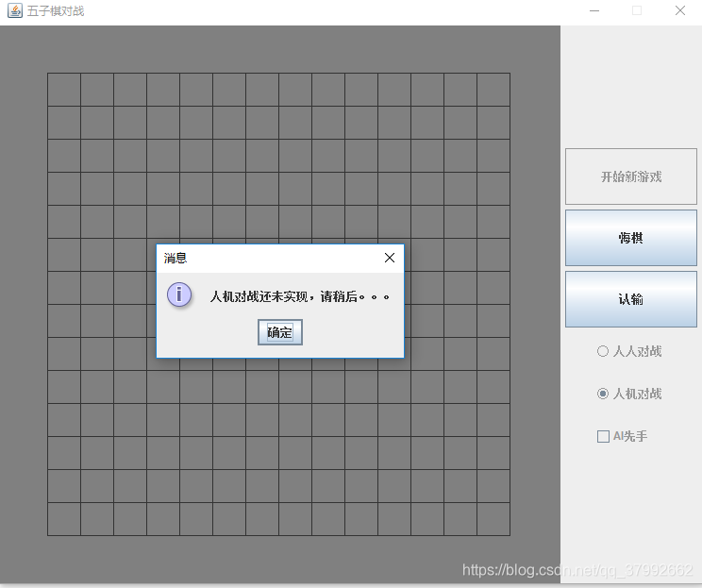Click the 悔棋 button to undo a move
Viewport: 702px width, 588px height.
[x=631, y=238]
